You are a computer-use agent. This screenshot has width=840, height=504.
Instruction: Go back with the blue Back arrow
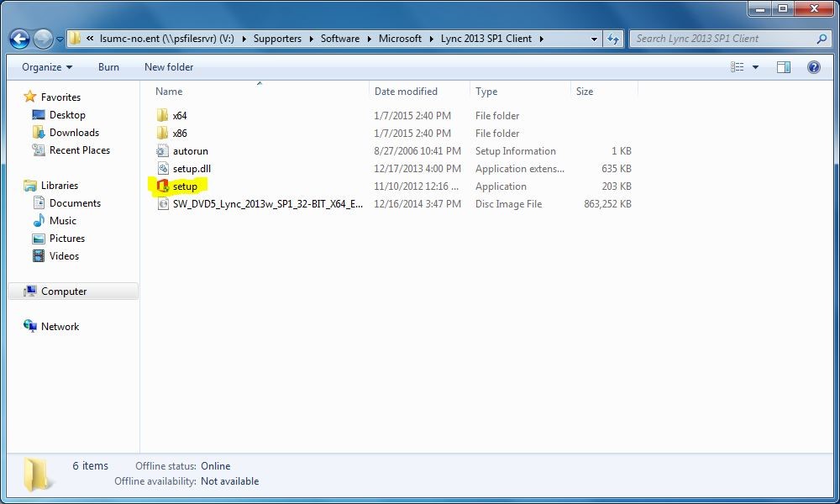(20, 39)
